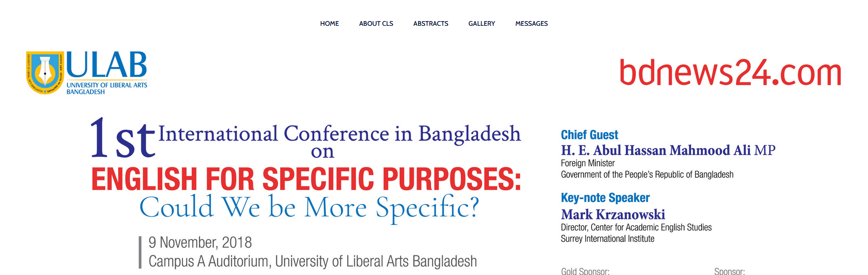Select MESSAGES in the top navigation
Viewport: 868px width, 275px height.
531,23
